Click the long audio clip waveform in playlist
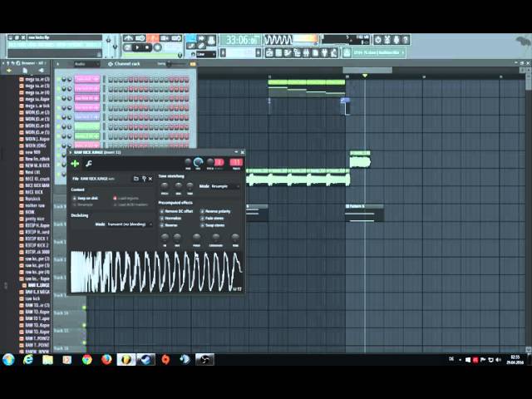 (298, 180)
